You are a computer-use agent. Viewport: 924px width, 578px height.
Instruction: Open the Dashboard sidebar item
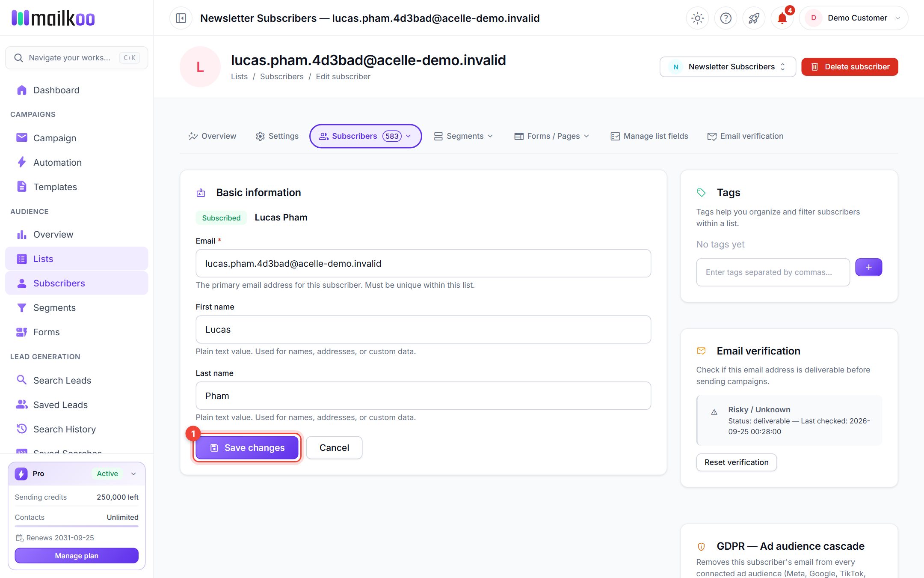coord(77,90)
